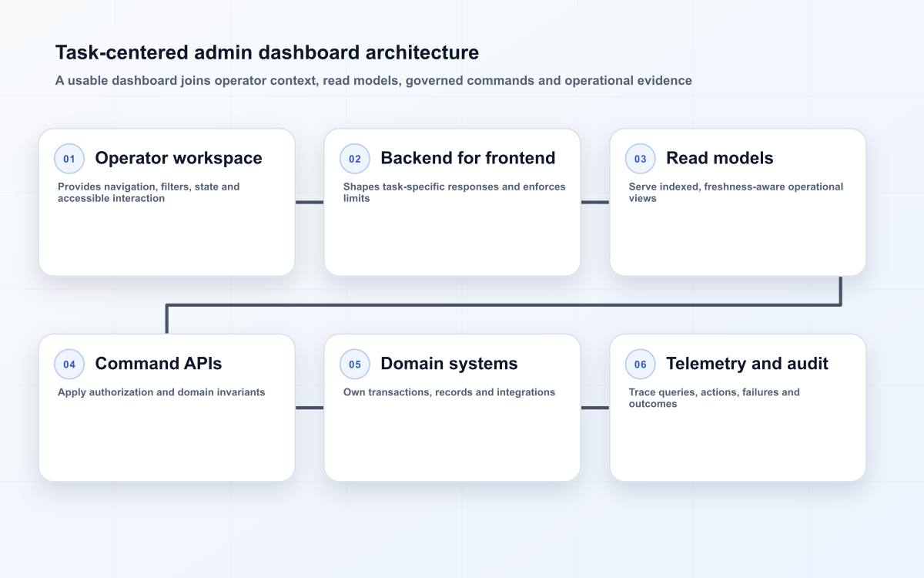
Task: Select the Backend for frontend heading
Action: pyautogui.click(x=468, y=158)
